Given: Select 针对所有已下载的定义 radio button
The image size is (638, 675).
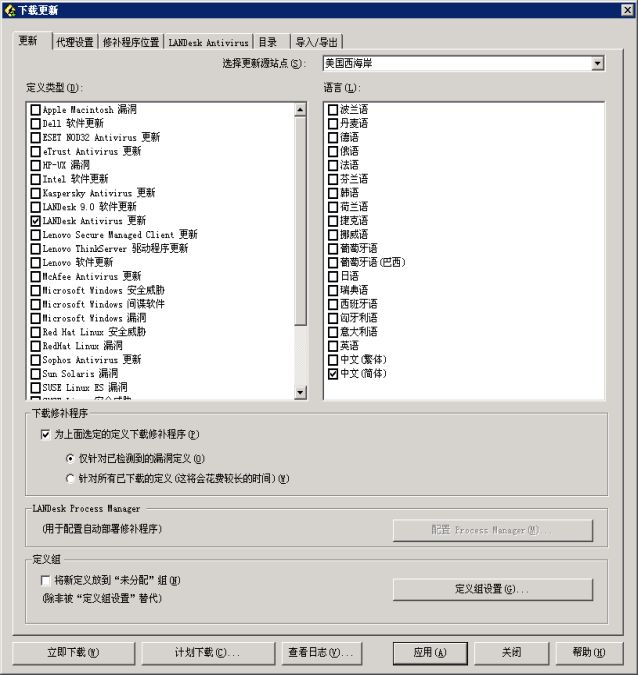Looking at the screenshot, I should (70, 479).
